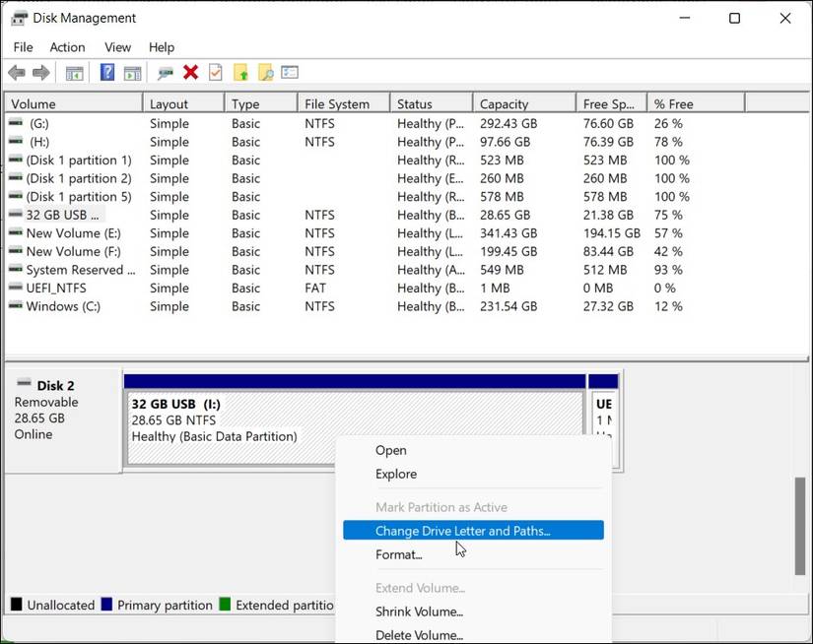Click the Forward arrow in the toolbar
Viewport: 813px width, 644px height.
tap(40, 73)
